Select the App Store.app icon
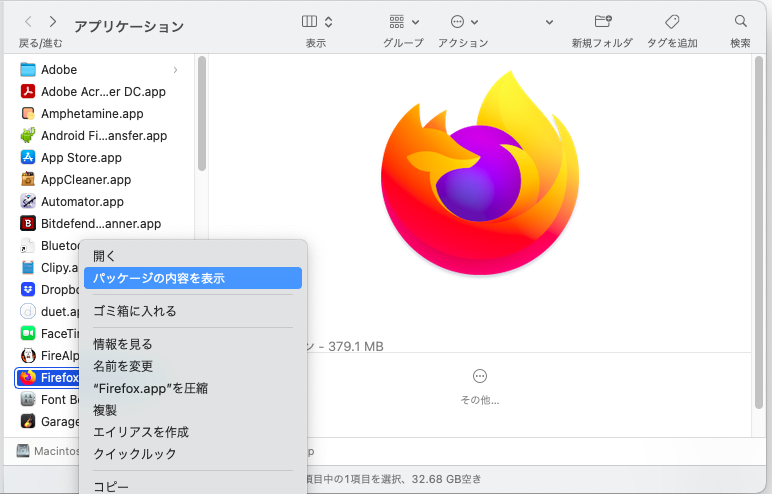The image size is (772, 494). point(28,158)
